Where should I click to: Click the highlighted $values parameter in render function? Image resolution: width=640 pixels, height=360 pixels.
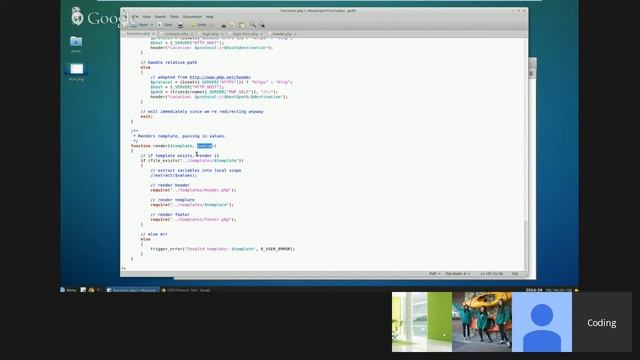pyautogui.click(x=204, y=146)
